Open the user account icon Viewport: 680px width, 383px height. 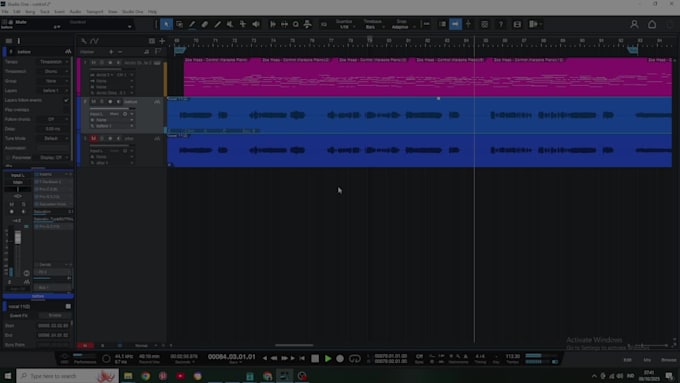point(634,24)
